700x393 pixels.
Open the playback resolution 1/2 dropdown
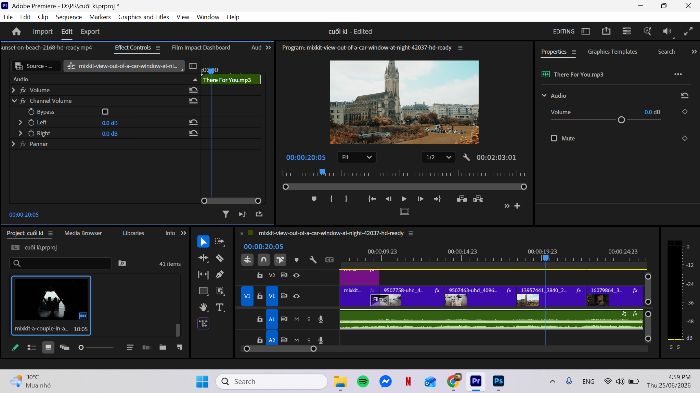click(438, 157)
